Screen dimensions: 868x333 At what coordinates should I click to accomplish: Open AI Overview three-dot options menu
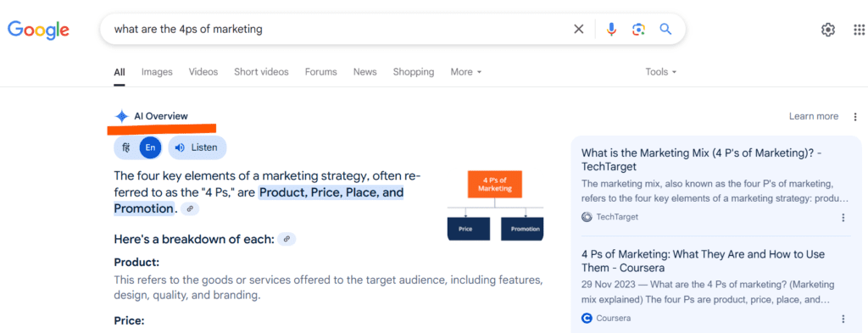tap(855, 117)
